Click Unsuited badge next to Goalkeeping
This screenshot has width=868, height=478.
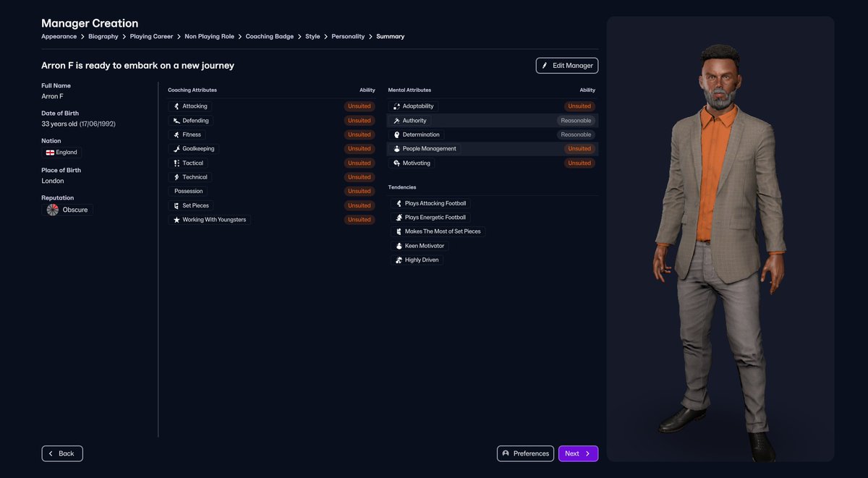359,149
